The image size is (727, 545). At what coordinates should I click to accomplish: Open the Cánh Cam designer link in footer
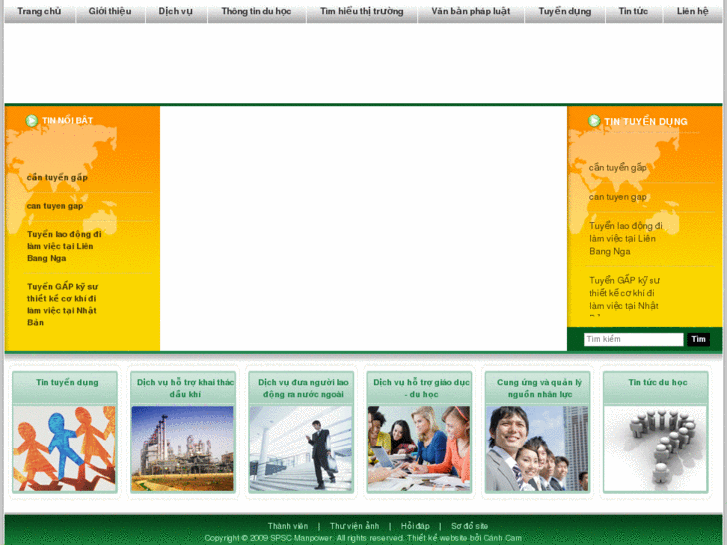503,538
